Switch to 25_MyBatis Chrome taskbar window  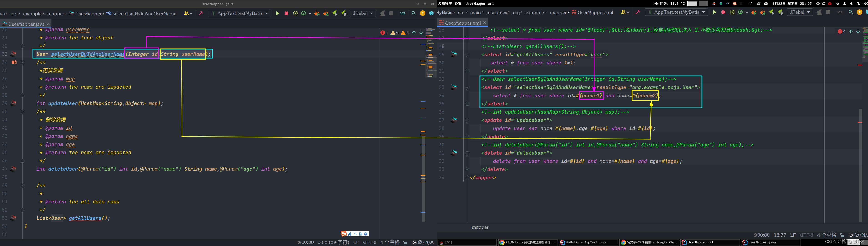coord(528,242)
